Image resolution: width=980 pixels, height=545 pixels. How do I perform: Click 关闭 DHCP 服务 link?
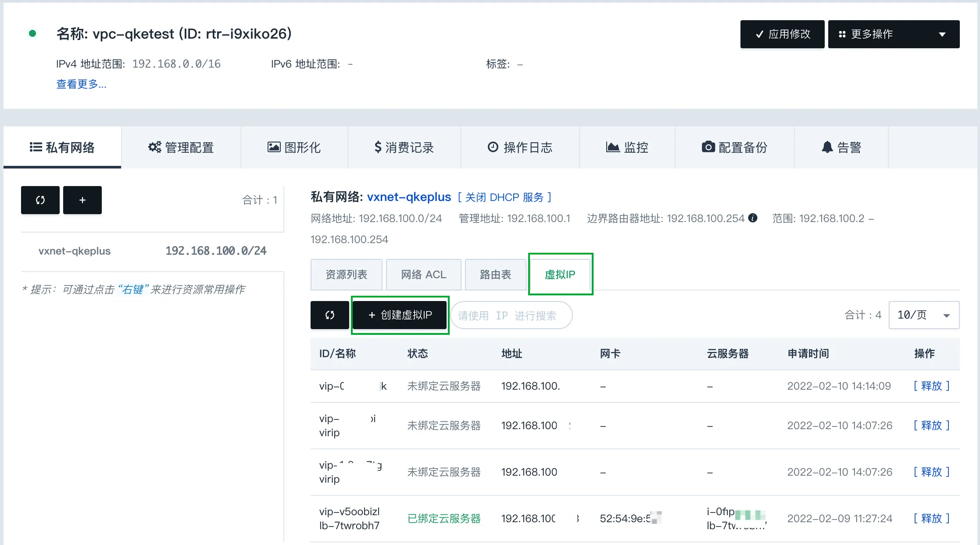point(504,197)
